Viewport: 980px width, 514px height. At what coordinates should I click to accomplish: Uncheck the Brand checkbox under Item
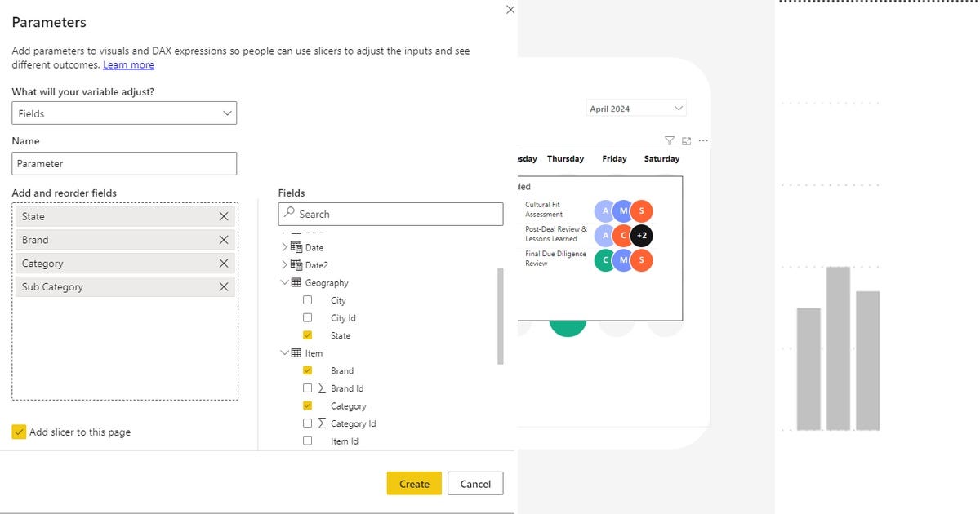(x=308, y=370)
